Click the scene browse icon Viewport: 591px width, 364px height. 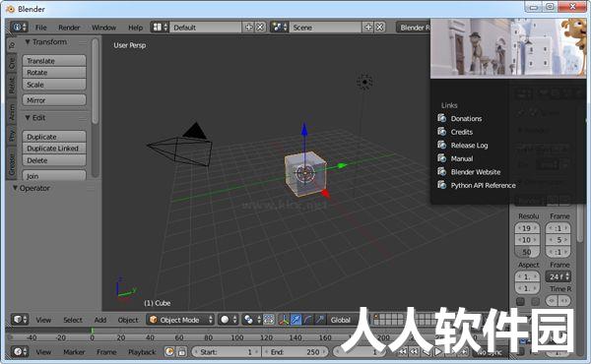[x=280, y=28]
